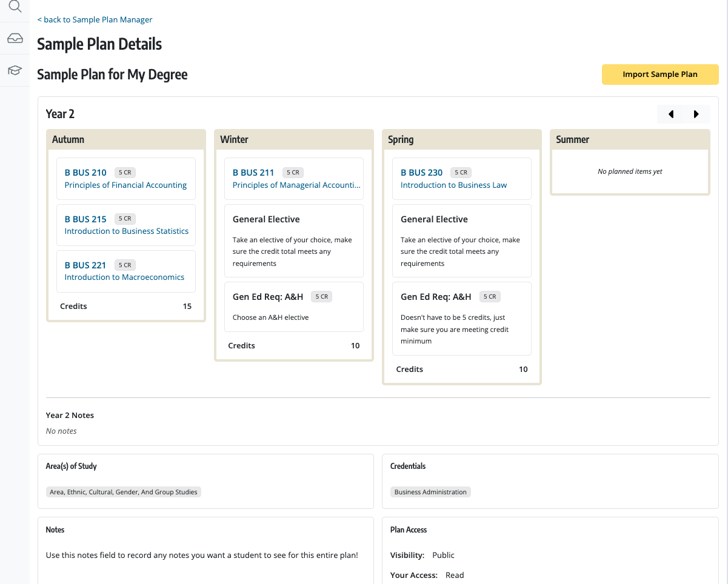
Task: Click the Autumn term header
Action: (126, 139)
